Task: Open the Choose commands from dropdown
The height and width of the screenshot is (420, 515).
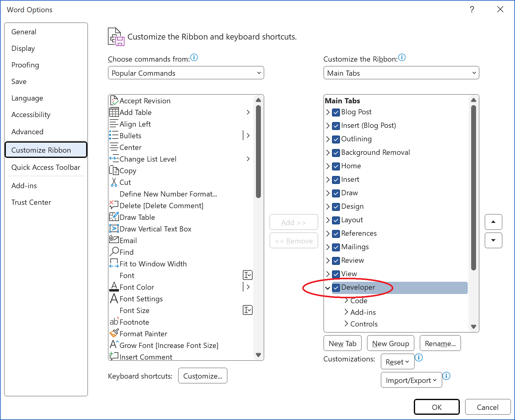Action: [x=186, y=73]
